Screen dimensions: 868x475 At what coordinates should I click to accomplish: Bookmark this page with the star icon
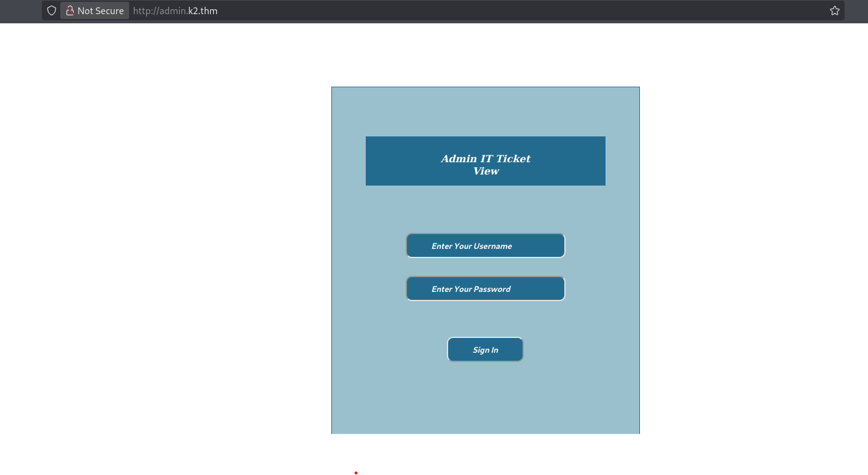click(834, 10)
